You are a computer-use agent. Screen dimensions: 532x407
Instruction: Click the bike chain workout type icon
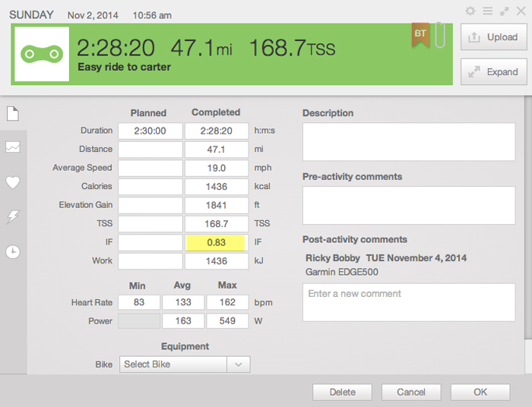(42, 54)
